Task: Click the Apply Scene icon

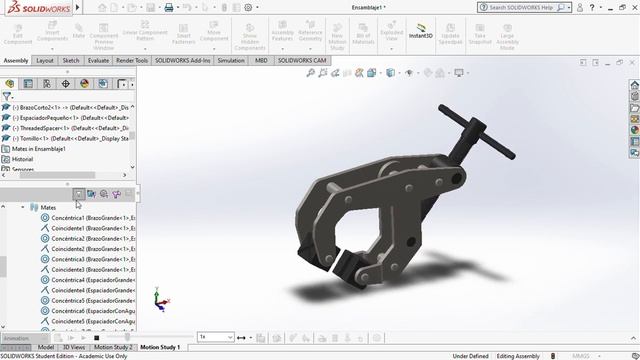Action: click(440, 73)
